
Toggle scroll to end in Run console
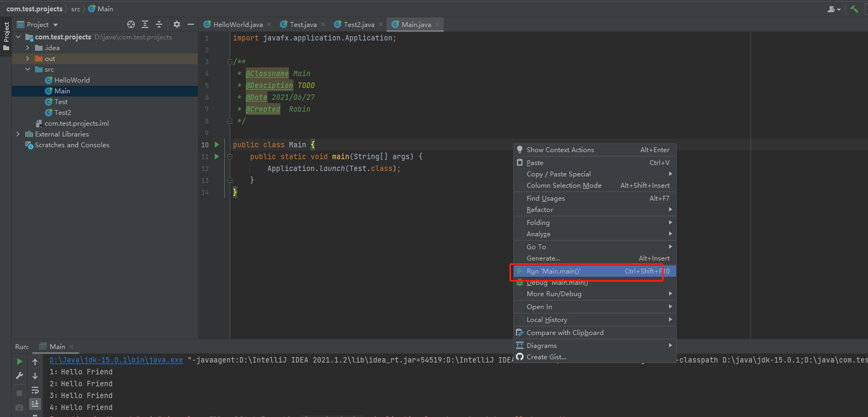coord(35,403)
